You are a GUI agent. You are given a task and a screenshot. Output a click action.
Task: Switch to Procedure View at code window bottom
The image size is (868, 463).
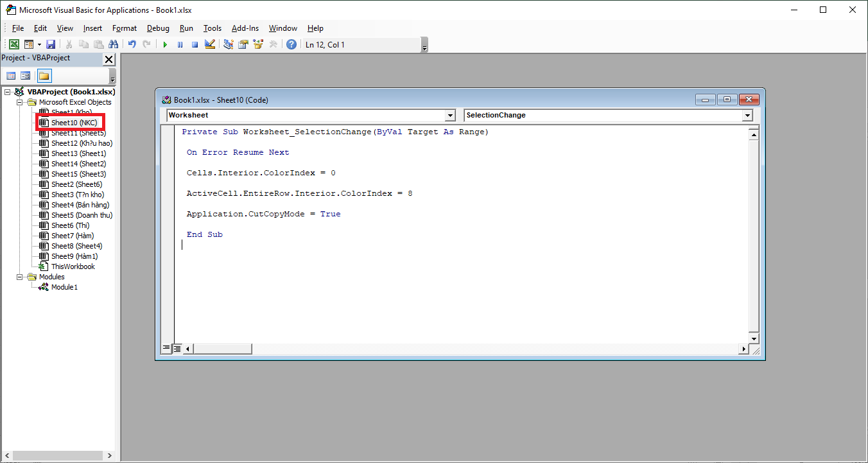[166, 349]
